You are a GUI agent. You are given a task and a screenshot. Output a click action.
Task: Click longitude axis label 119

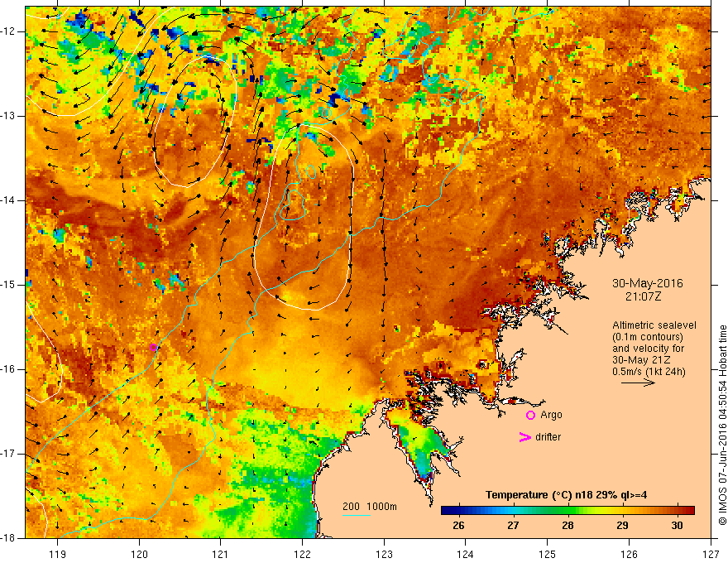coord(58,554)
